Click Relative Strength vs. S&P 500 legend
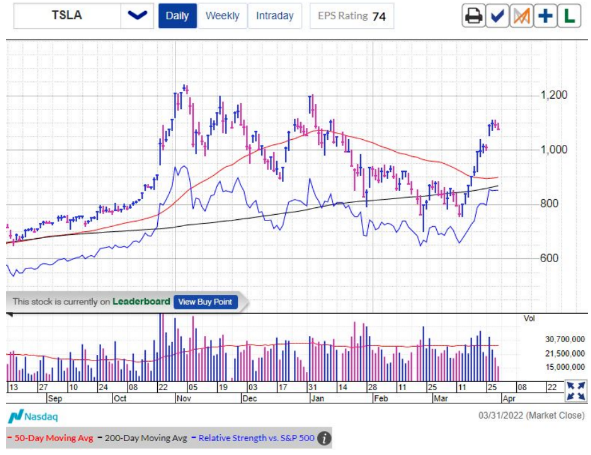Screen dimensions: 591x455 click(x=253, y=438)
